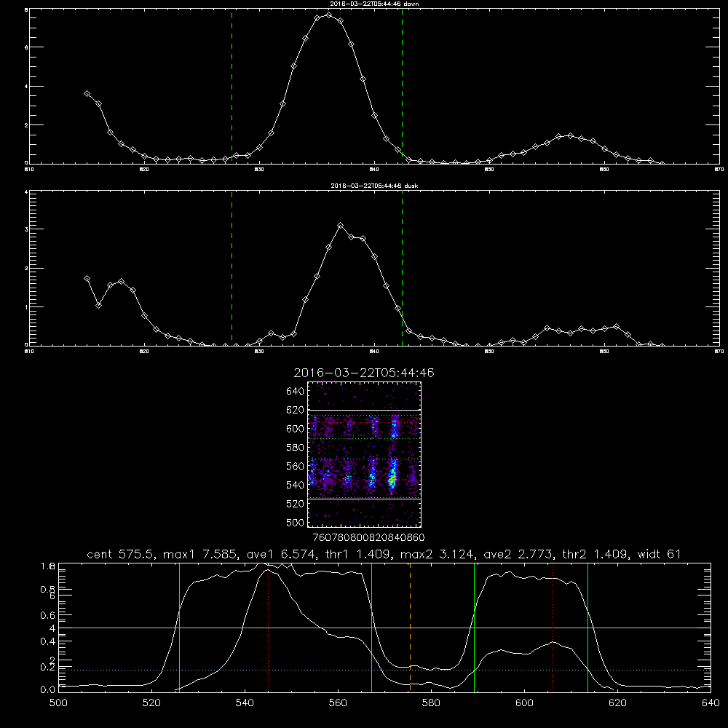Click y-axis label 0.0 of the bottom plot
Screen dimensions: 728x728
click(x=48, y=689)
